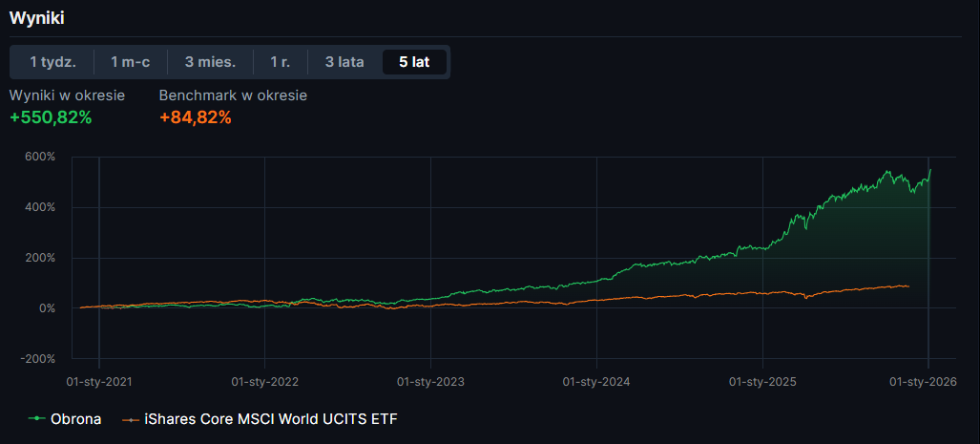The image size is (980, 444).
Task: Click the green +550,82% result value
Action: tap(51, 117)
